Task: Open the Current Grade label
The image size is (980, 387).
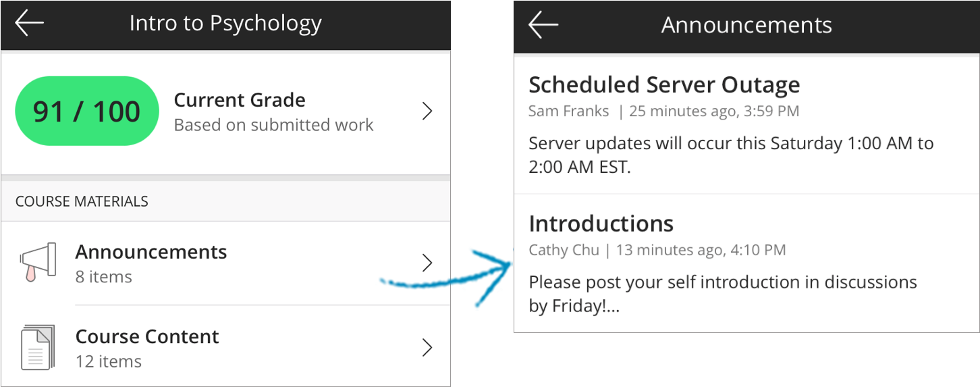Action: pyautogui.click(x=240, y=100)
